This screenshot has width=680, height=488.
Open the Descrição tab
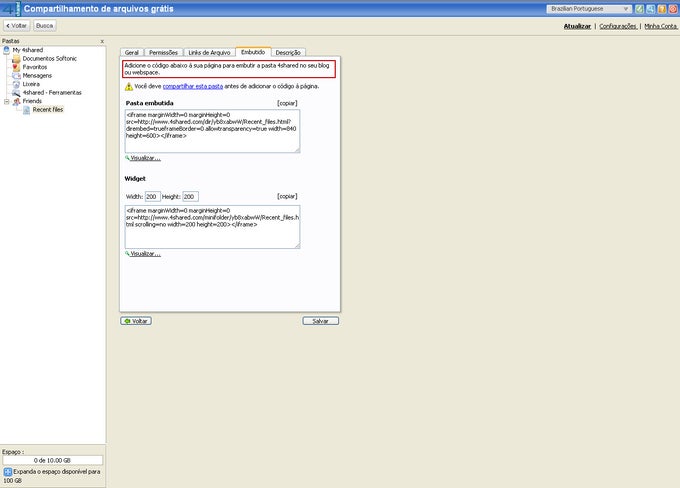(288, 52)
